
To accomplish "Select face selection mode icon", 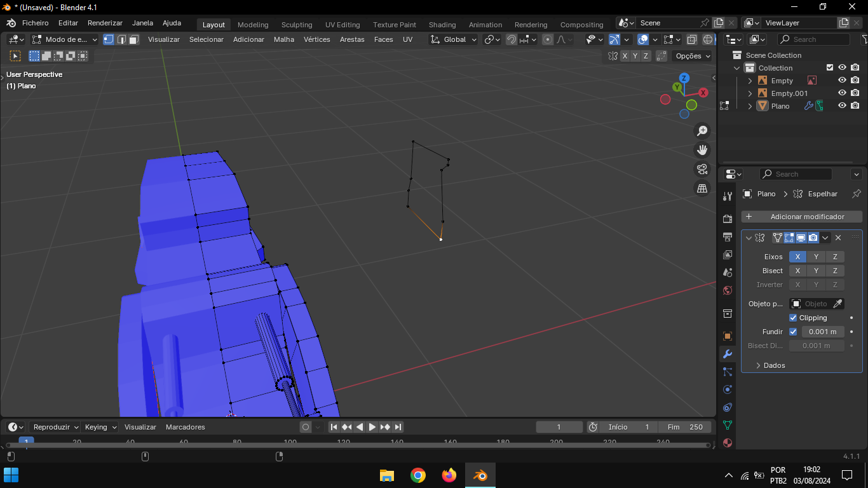I will (x=134, y=39).
